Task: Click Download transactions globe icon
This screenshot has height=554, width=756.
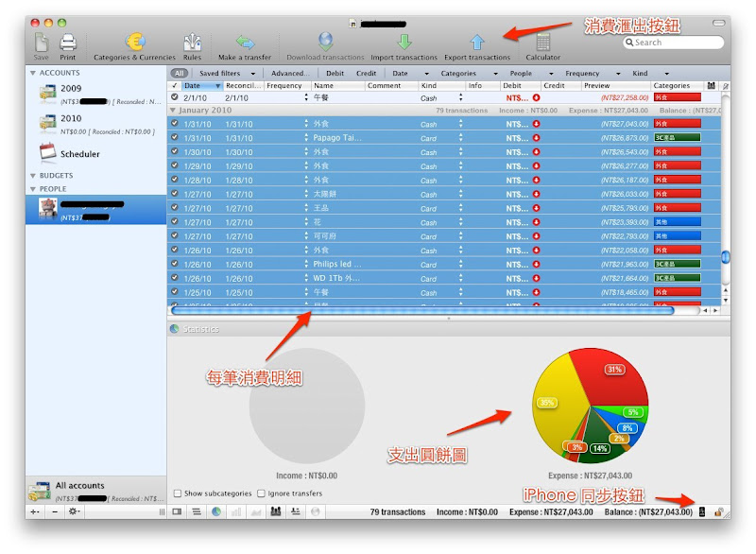Action: (x=325, y=42)
